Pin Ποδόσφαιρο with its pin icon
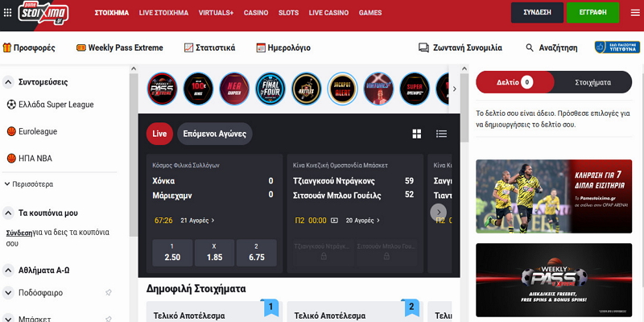Screen dimensions: 644x322 109,293
